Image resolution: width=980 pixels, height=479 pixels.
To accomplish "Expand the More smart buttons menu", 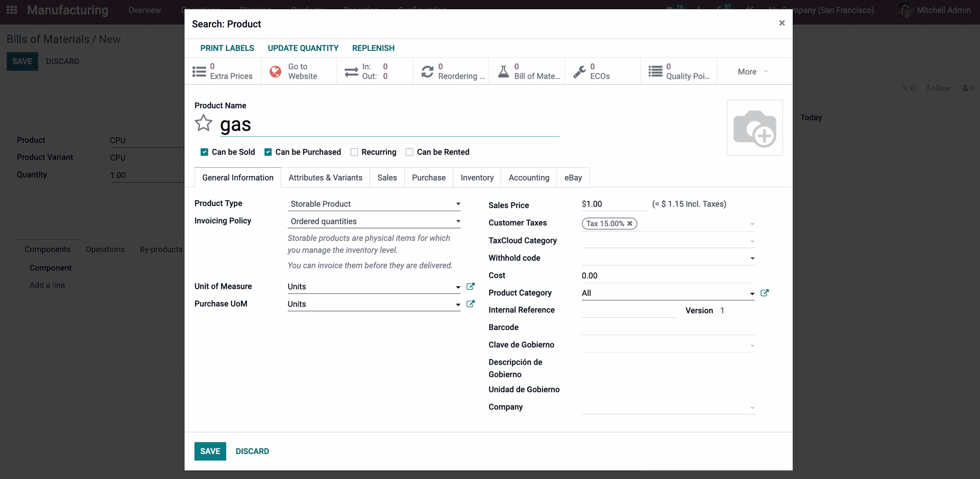I will (x=752, y=72).
